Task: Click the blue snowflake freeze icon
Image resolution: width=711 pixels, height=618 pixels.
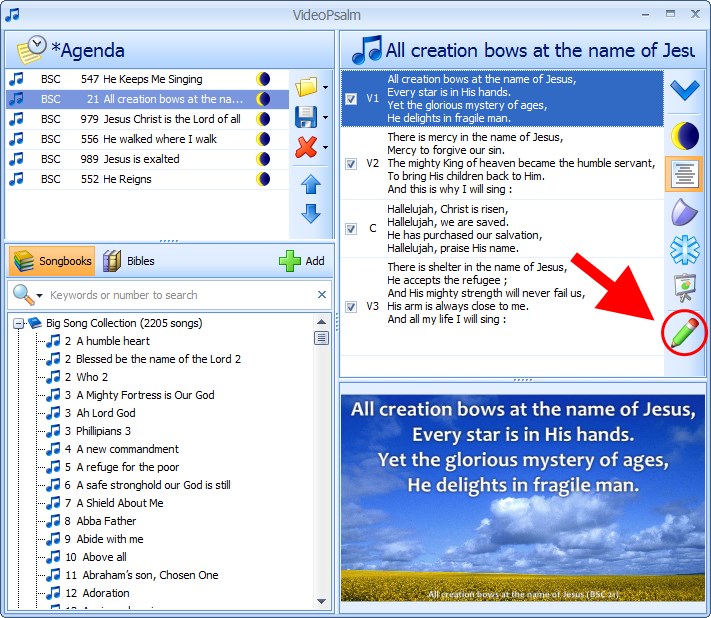Action: (x=684, y=250)
